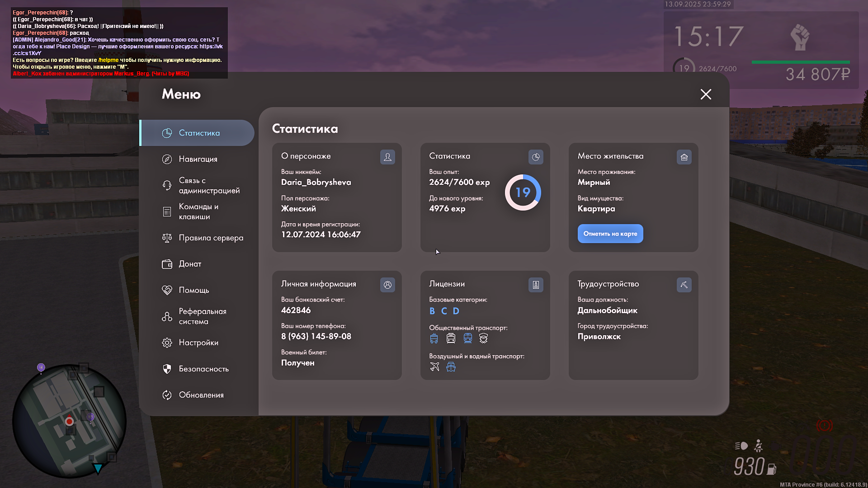Open the Навигация menu section
The width and height of the screenshot is (868, 488).
(x=198, y=159)
